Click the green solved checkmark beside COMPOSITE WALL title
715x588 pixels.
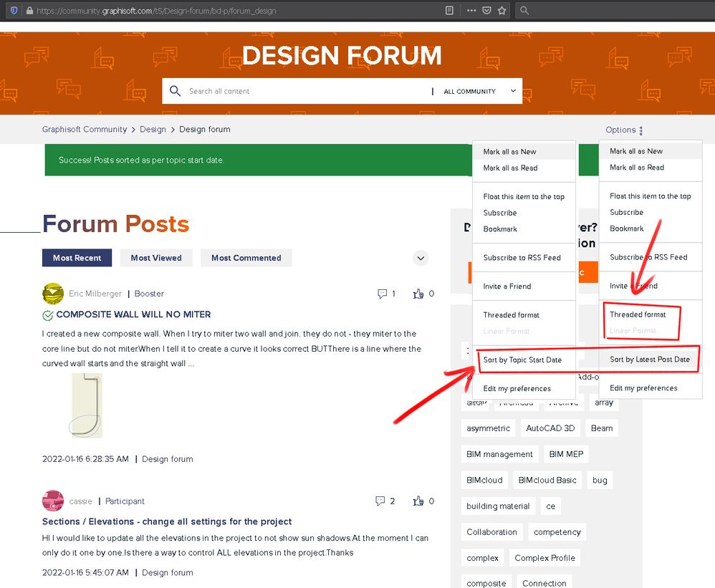[47, 315]
